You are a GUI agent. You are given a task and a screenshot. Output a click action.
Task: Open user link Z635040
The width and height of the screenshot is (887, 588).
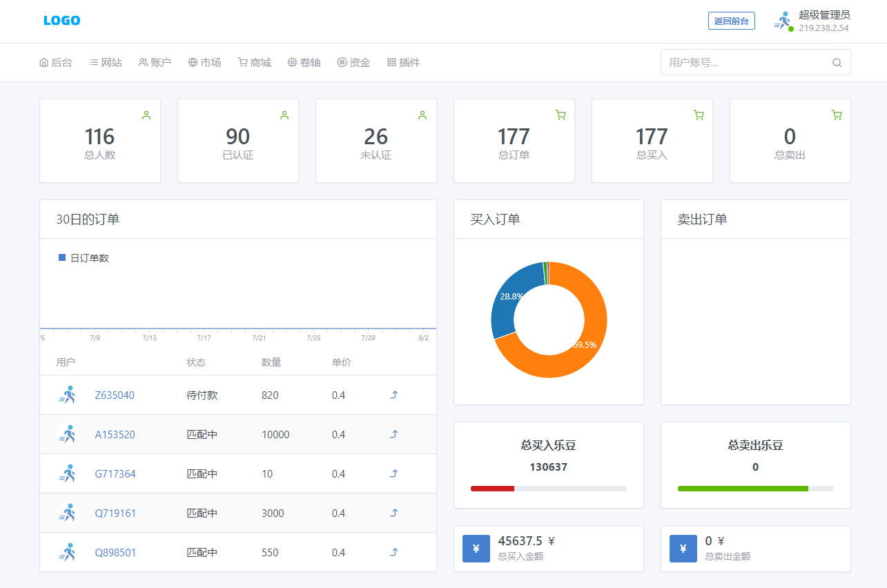point(115,395)
